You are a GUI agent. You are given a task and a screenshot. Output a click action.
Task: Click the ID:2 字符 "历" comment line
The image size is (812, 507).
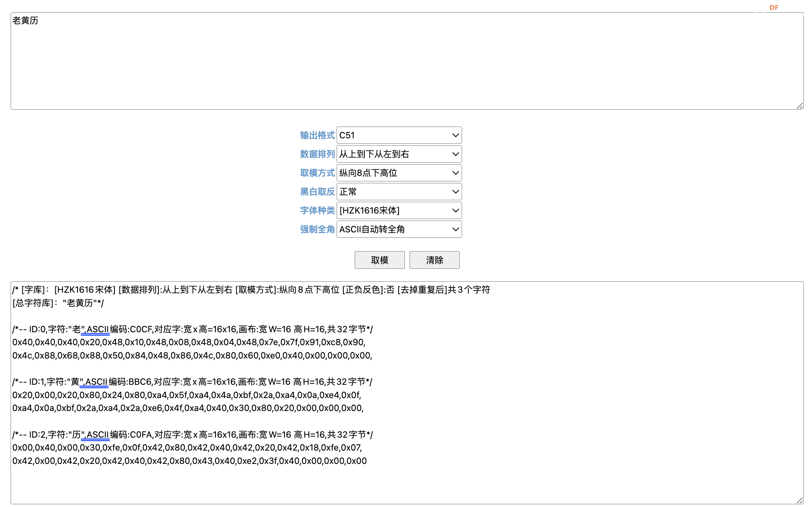click(x=193, y=435)
